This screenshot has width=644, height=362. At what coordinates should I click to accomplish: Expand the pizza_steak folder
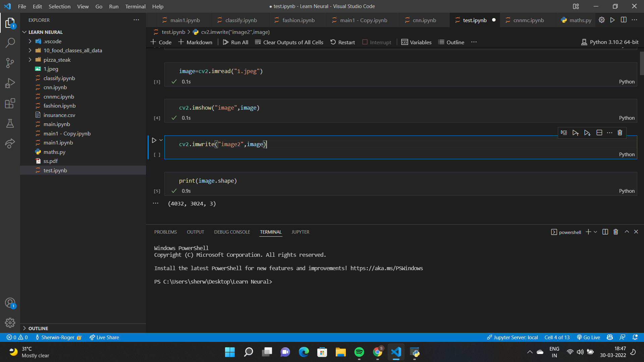[x=30, y=59]
